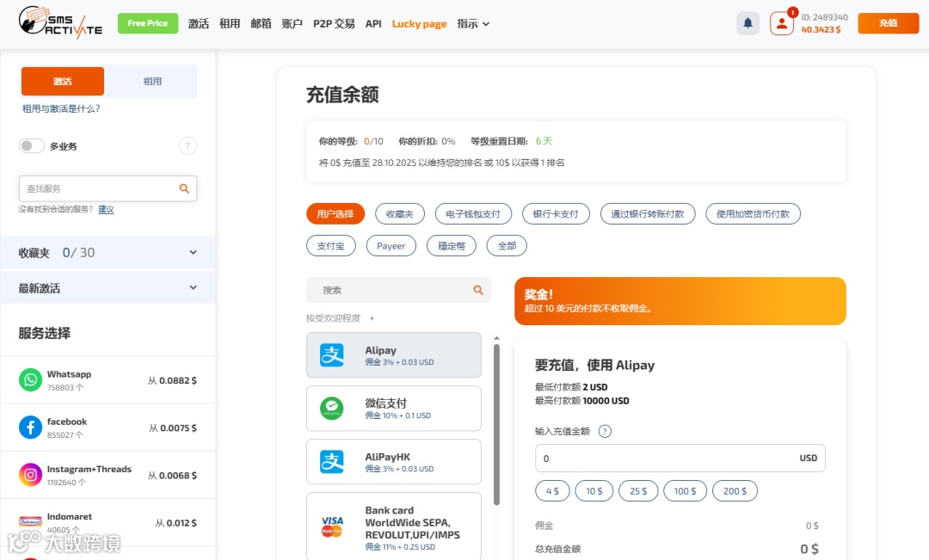
Task: Click the VISA MasterCard bank card logo
Action: coord(332,526)
